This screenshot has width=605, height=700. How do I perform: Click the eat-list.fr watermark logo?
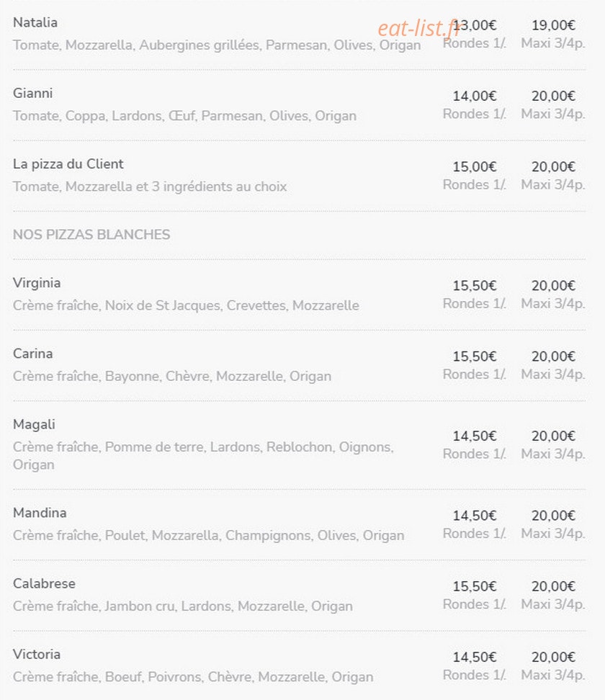point(418,28)
